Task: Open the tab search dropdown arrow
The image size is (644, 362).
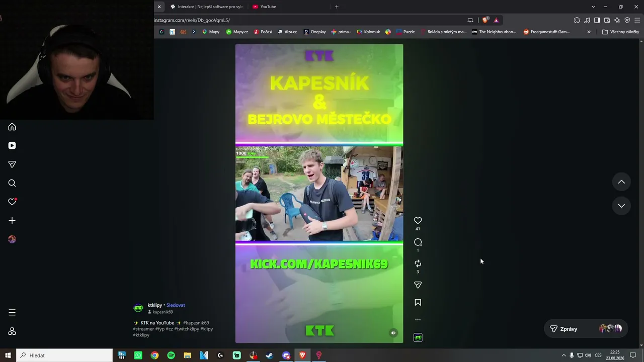Action: pyautogui.click(x=593, y=7)
